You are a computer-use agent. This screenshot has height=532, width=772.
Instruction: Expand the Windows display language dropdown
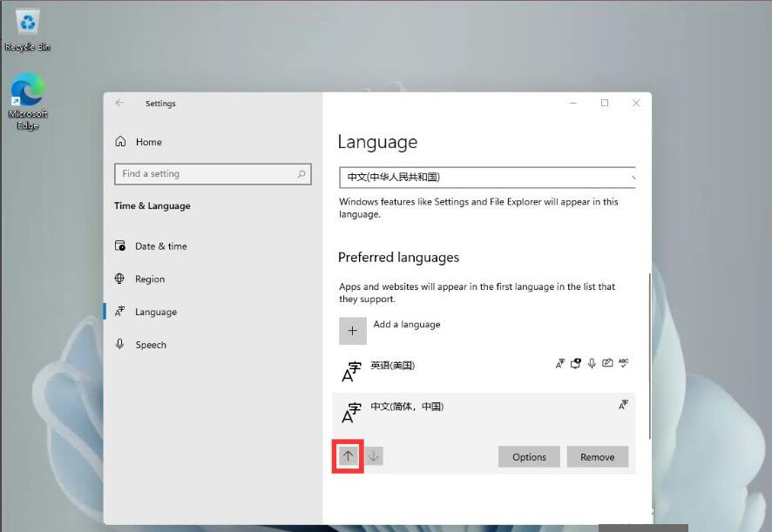(487, 177)
